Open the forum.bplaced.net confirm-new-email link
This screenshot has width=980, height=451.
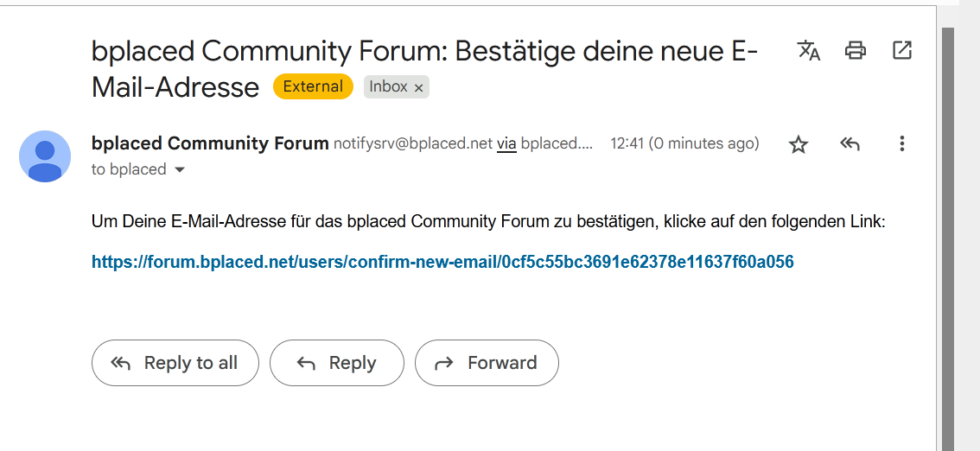coord(442,262)
